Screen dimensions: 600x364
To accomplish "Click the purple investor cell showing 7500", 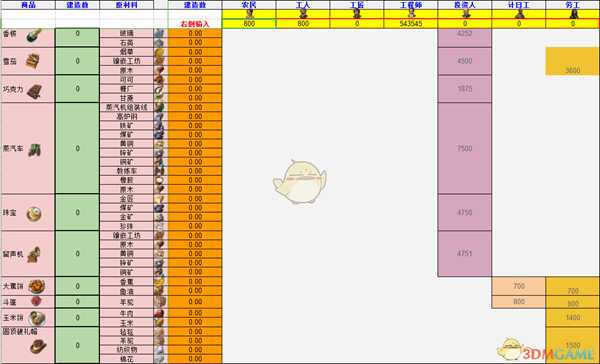I will [x=465, y=149].
